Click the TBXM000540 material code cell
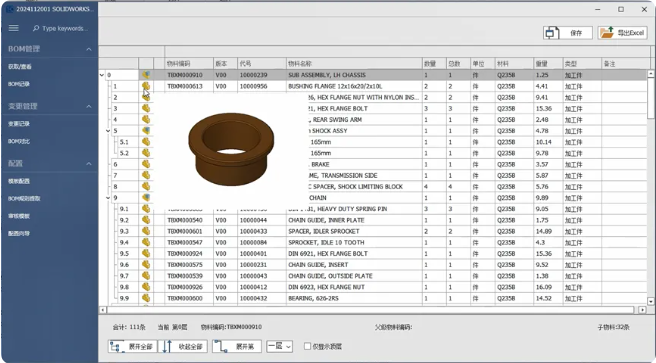 (189, 220)
